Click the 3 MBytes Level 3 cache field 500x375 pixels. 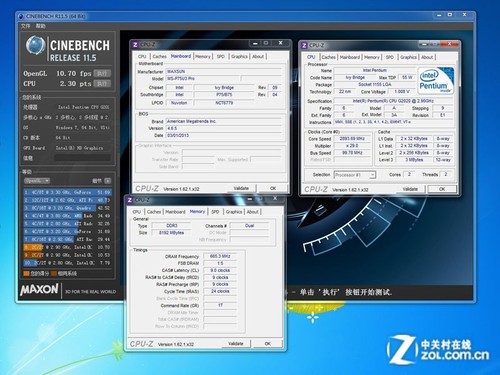click(x=414, y=160)
